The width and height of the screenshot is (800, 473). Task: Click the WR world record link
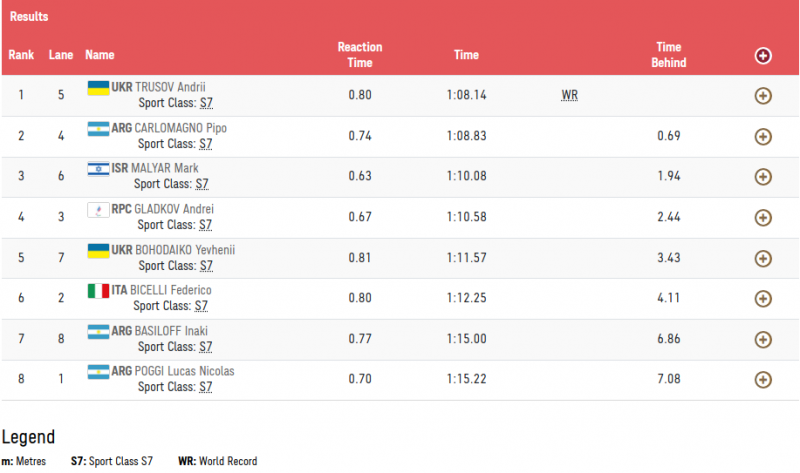tap(570, 96)
